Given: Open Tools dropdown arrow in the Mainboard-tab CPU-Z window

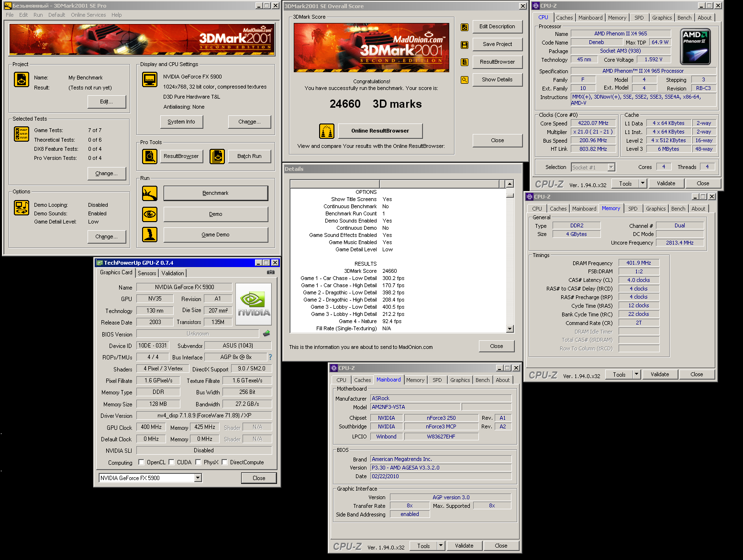Looking at the screenshot, I should click(441, 546).
